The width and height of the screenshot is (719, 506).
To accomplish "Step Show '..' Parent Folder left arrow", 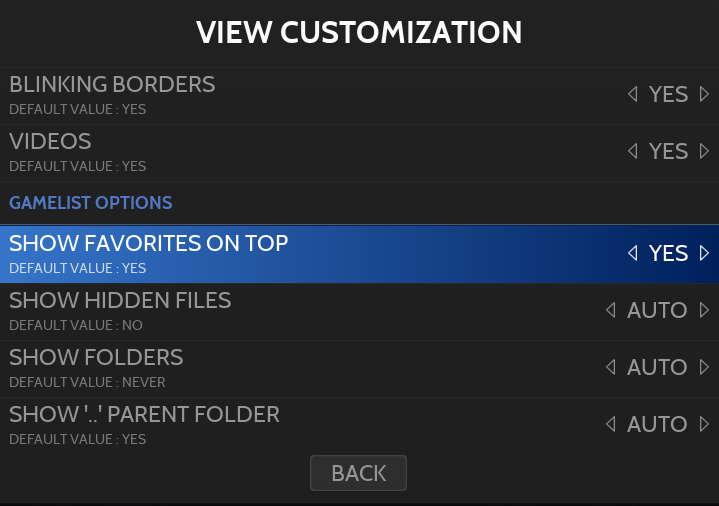I will [x=610, y=425].
